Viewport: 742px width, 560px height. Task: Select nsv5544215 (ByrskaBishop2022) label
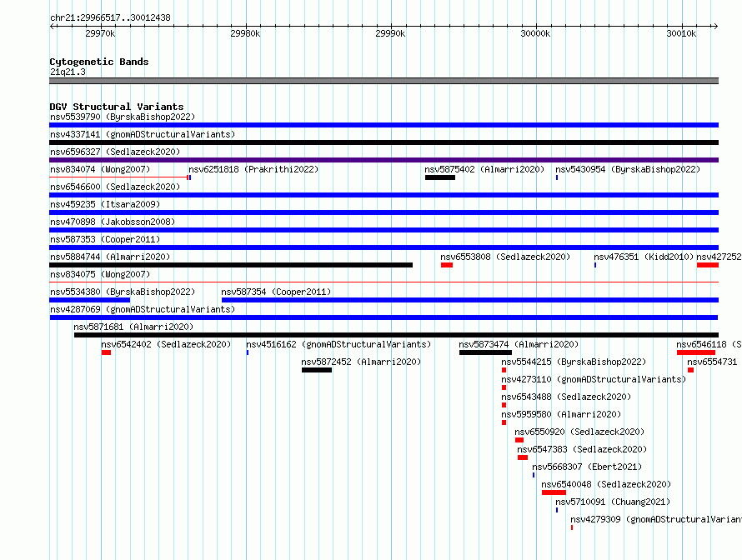click(574, 362)
